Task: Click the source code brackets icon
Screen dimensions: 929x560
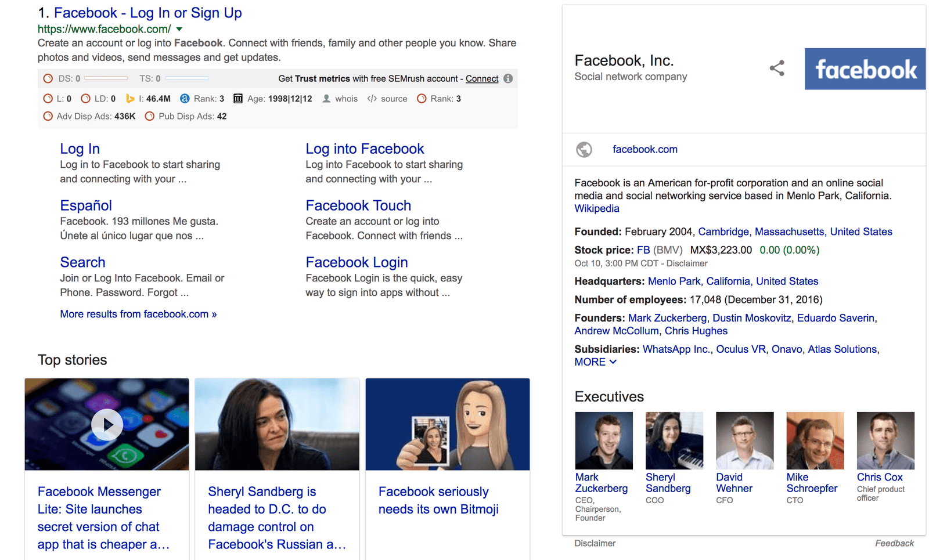Action: [372, 99]
